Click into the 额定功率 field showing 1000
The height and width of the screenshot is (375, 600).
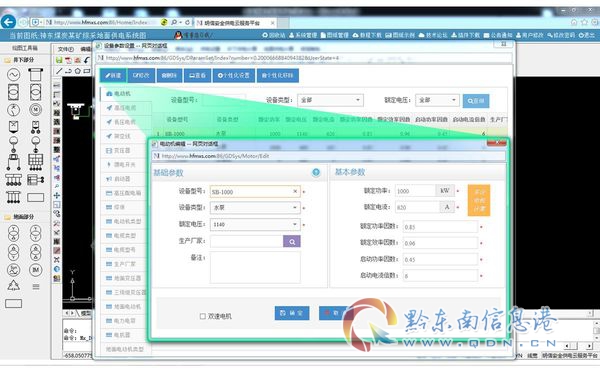(415, 191)
